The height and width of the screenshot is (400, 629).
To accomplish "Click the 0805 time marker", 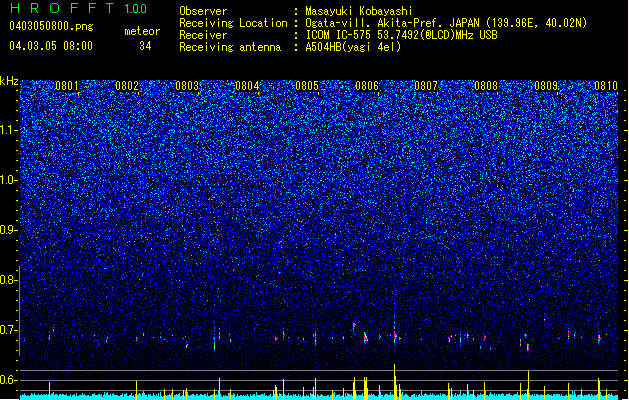I will 307,86.
